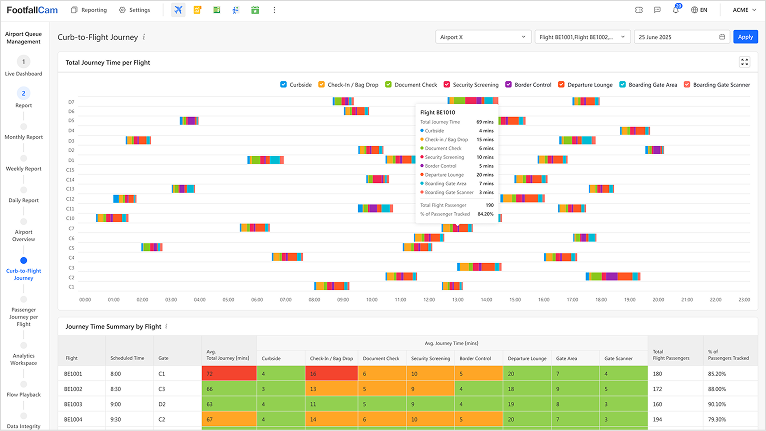
Task: Toggle Document Check legend checkbox
Action: coord(388,85)
